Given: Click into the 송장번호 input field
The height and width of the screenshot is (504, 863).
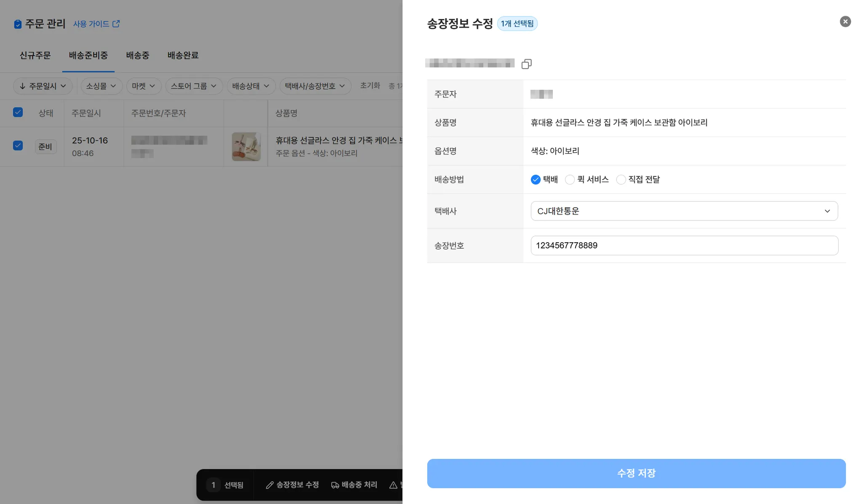Looking at the screenshot, I should coord(684,246).
